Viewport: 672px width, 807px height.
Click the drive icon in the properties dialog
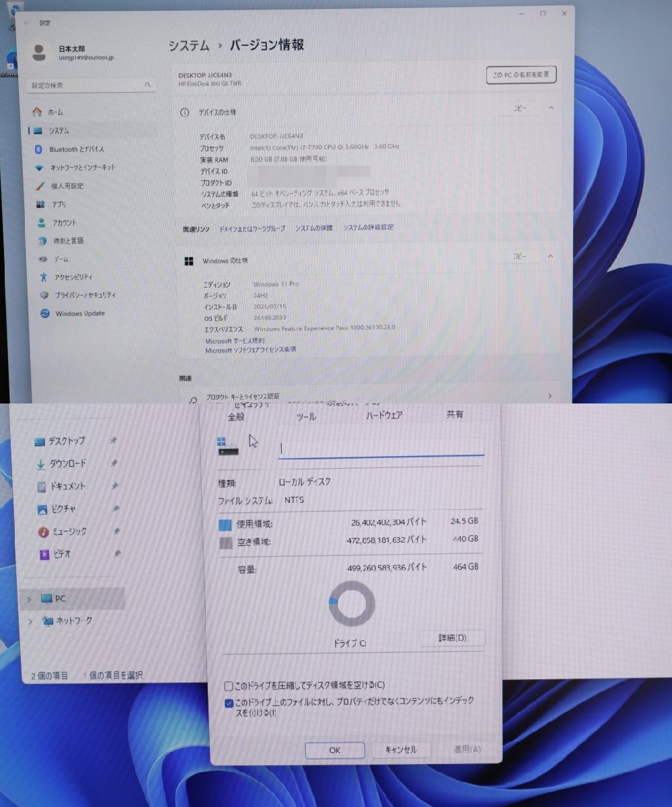point(228,447)
